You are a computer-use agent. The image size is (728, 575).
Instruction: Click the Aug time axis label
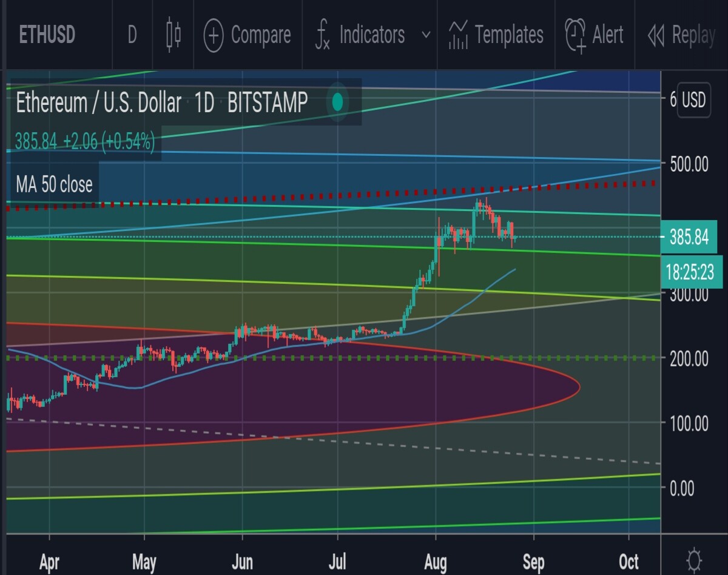pos(436,562)
